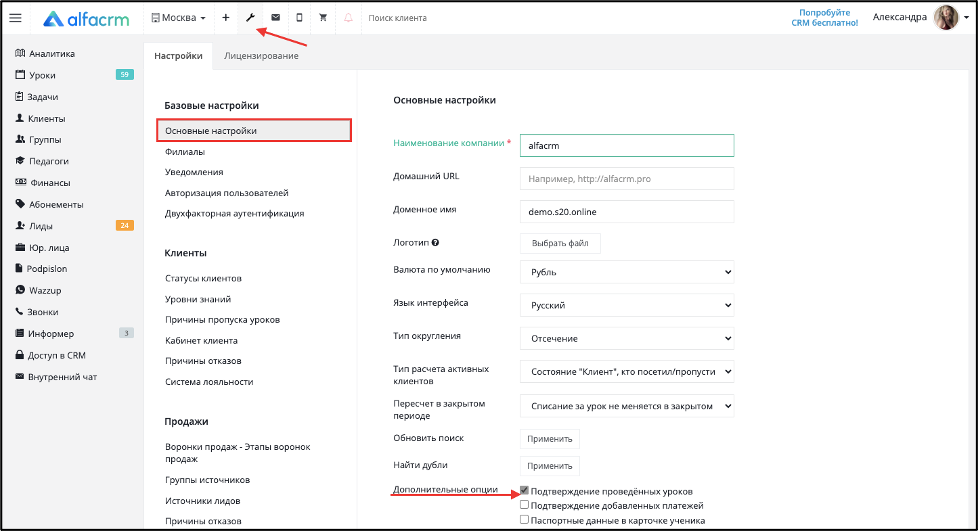This screenshot has height=531, width=979.
Task: Open the mobile phone icon in toolbar
Action: tap(299, 17)
